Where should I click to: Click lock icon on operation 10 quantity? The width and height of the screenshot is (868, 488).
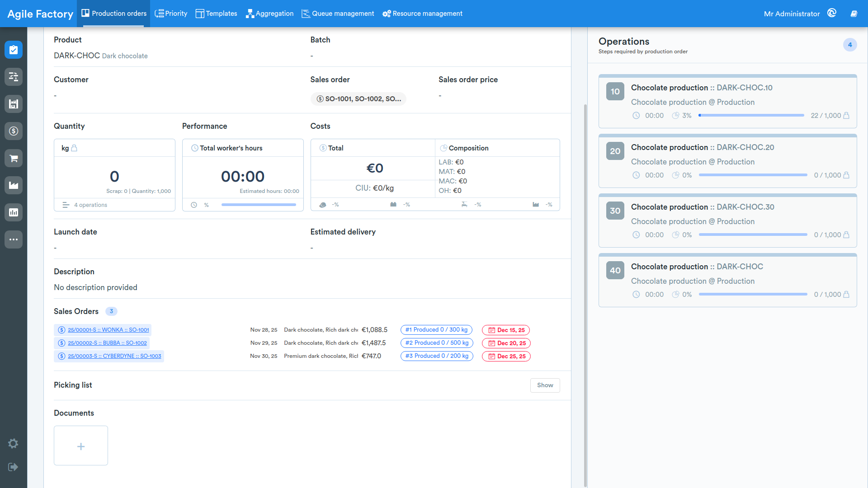846,115
